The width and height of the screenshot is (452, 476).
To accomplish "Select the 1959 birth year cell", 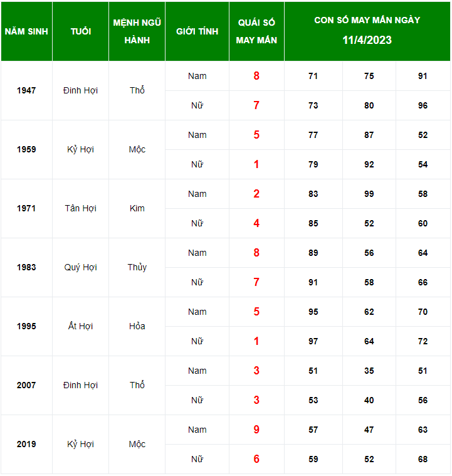I will tap(26, 149).
